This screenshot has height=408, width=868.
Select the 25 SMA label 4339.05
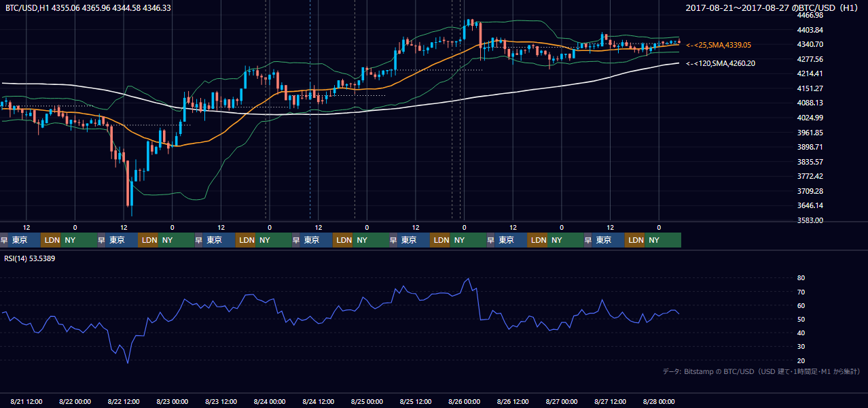click(719, 45)
